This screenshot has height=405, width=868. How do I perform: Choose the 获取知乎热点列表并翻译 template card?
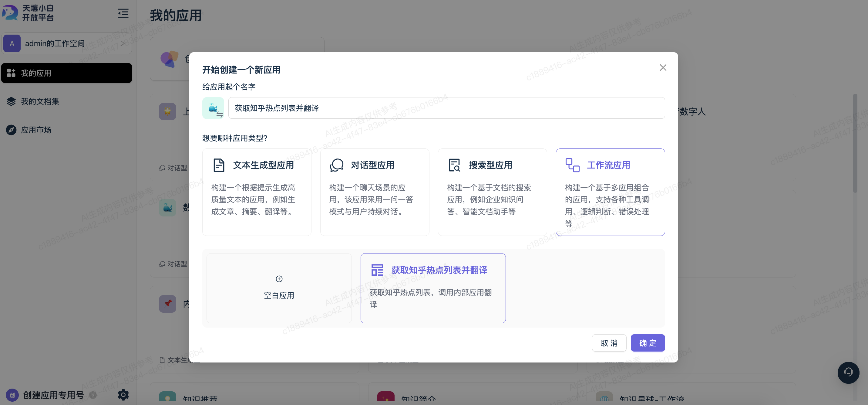click(x=433, y=288)
